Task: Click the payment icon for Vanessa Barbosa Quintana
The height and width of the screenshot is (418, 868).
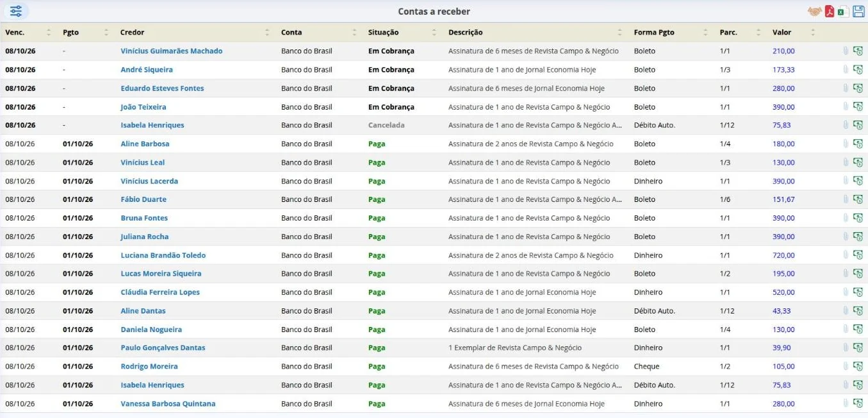Action: [x=858, y=404]
